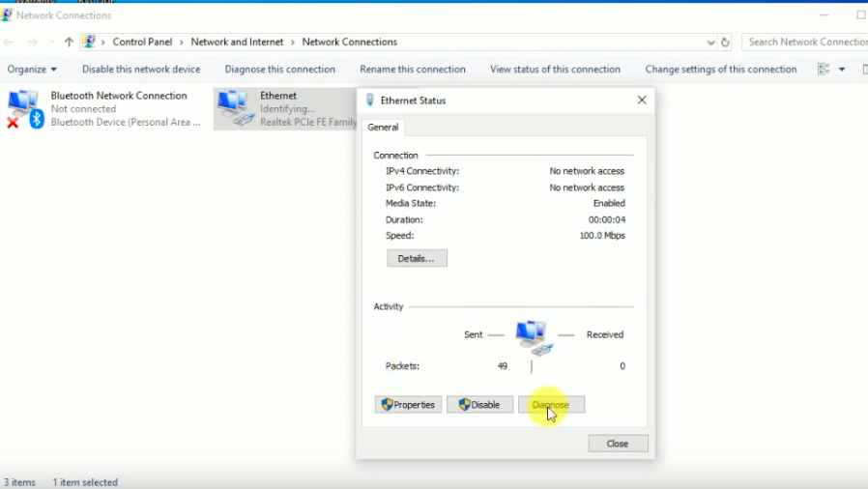The image size is (868, 489).
Task: Click Rename this connection
Action: point(413,70)
